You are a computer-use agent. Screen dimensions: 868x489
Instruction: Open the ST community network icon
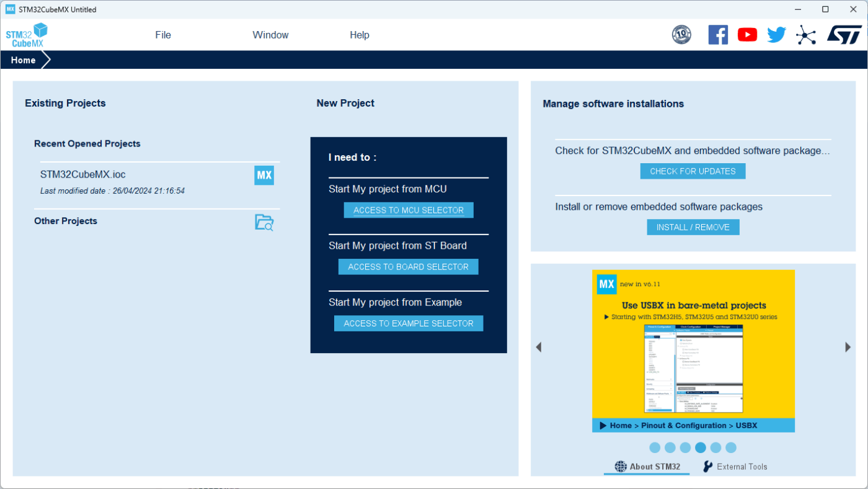point(806,35)
